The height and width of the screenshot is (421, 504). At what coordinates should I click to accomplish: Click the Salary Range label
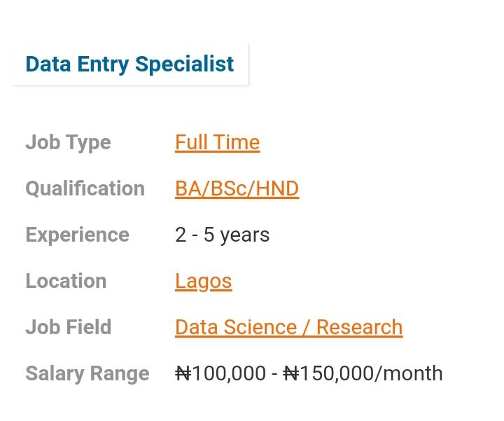[x=87, y=373]
